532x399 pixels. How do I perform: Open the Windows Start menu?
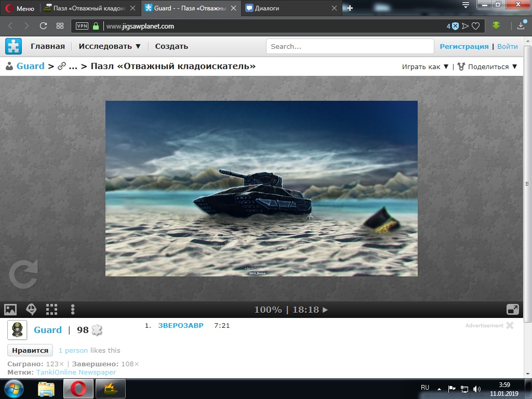pyautogui.click(x=14, y=389)
